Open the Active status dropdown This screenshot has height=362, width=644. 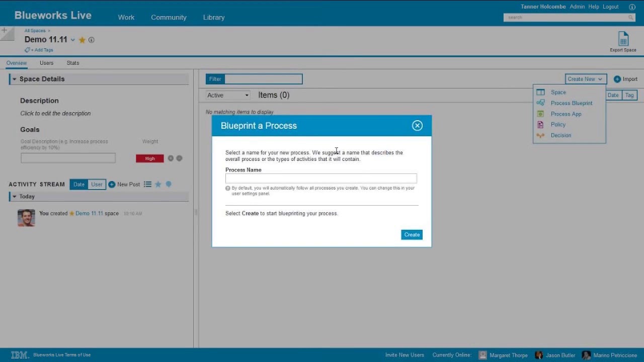click(x=228, y=95)
